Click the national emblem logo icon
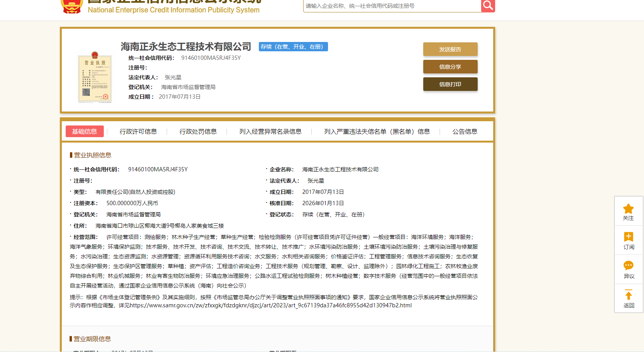 pyautogui.click(x=72, y=6)
